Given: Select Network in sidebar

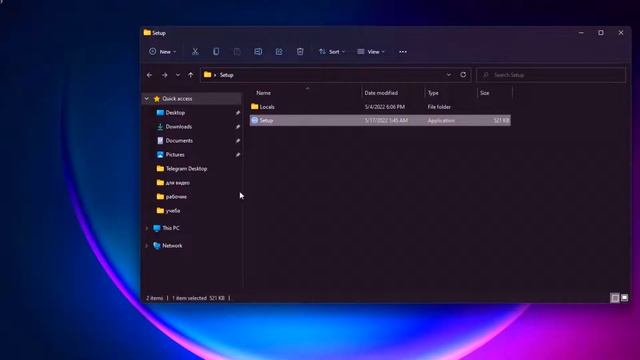Looking at the screenshot, I should 172,246.
